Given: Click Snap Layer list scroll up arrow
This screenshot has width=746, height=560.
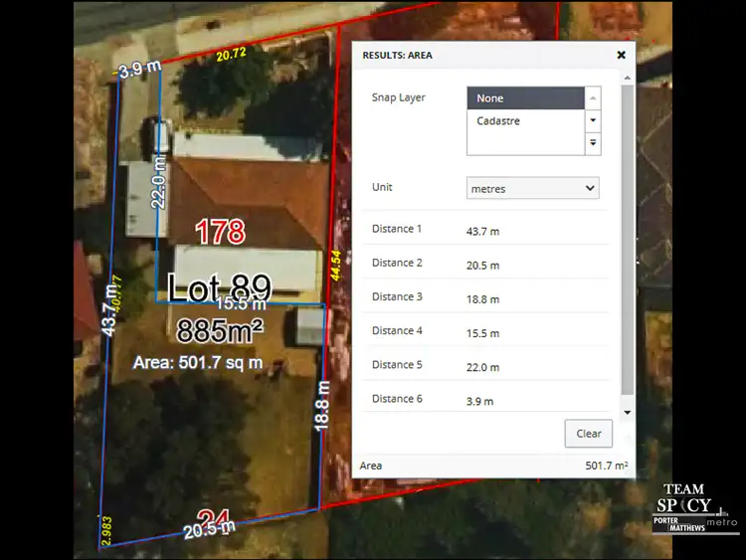Looking at the screenshot, I should (593, 98).
